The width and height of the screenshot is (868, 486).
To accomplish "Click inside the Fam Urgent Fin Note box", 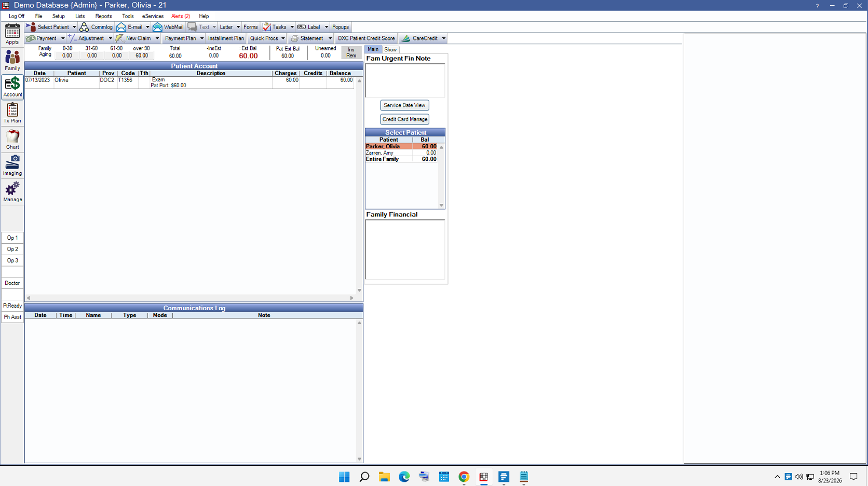I will (405, 80).
